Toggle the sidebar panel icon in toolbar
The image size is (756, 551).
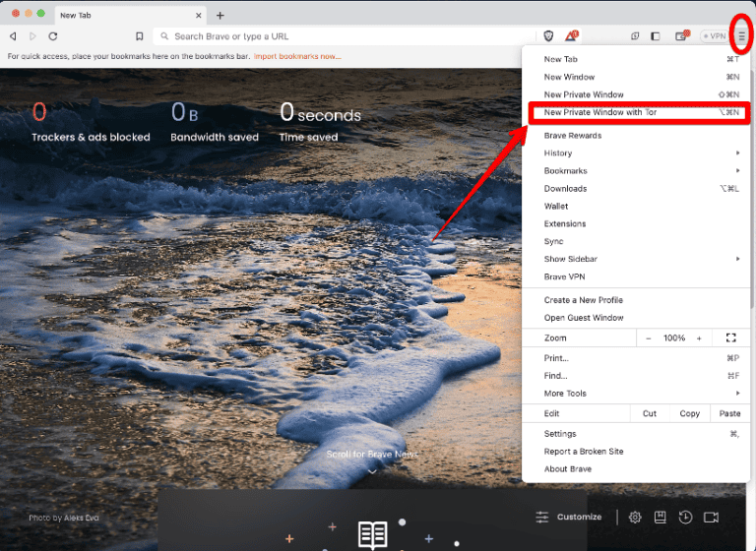tap(656, 36)
